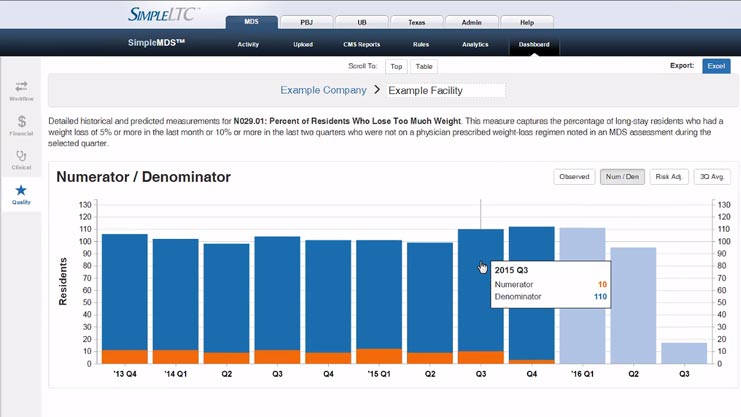The image size is (741, 417).
Task: Go to CMS Reports menu
Action: 359,44
